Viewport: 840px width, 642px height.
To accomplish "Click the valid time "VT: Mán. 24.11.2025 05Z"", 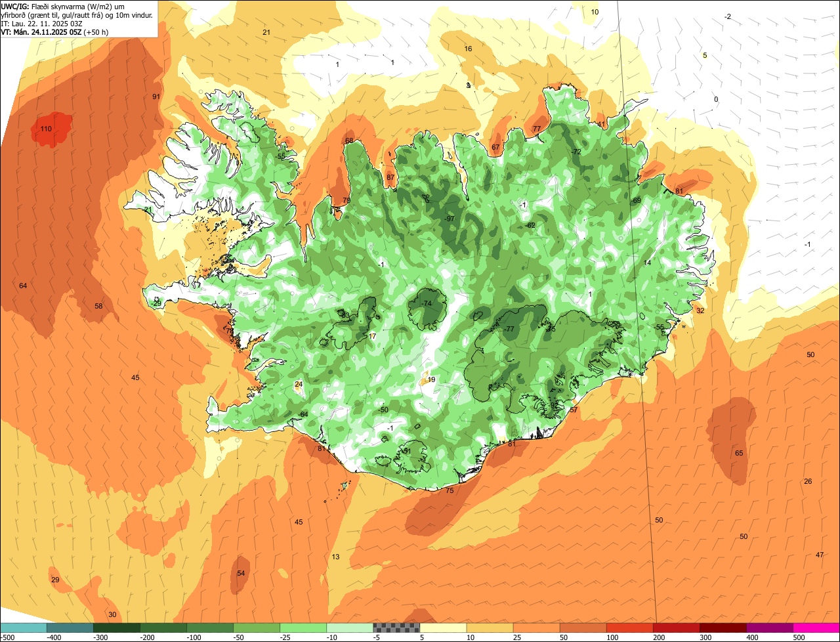I will tap(41, 32).
